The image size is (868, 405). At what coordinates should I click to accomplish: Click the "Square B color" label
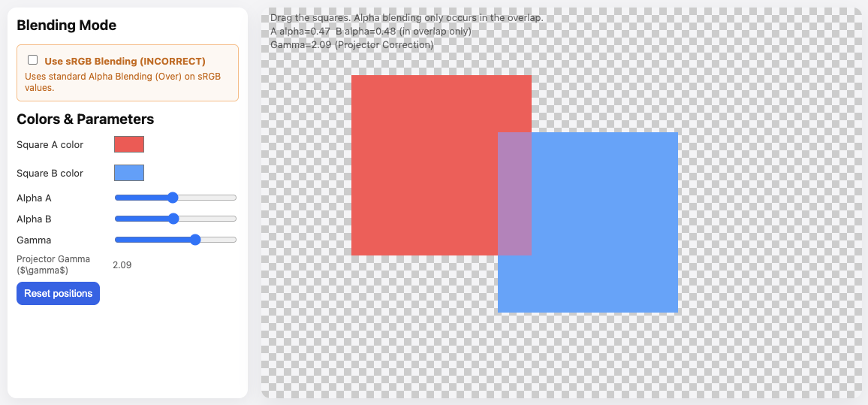click(50, 173)
